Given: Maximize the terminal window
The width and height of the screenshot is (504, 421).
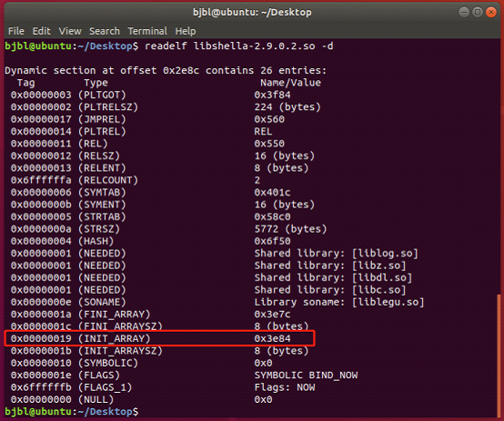Looking at the screenshot, I should [x=478, y=12].
